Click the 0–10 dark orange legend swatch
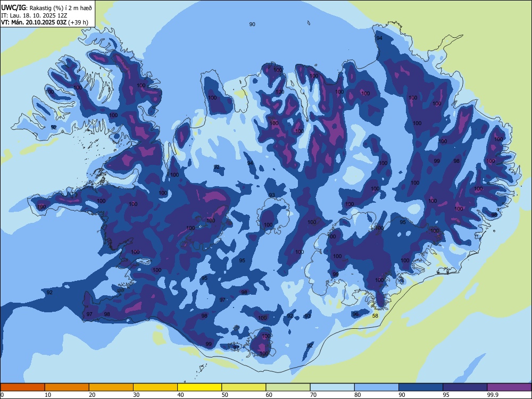 tap(23, 387)
